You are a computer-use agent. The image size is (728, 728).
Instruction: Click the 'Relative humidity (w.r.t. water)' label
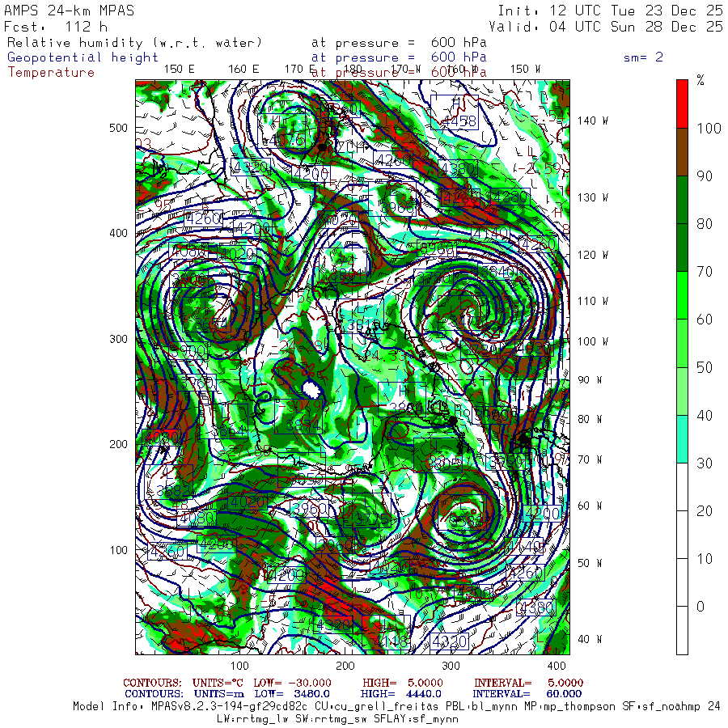(x=134, y=43)
